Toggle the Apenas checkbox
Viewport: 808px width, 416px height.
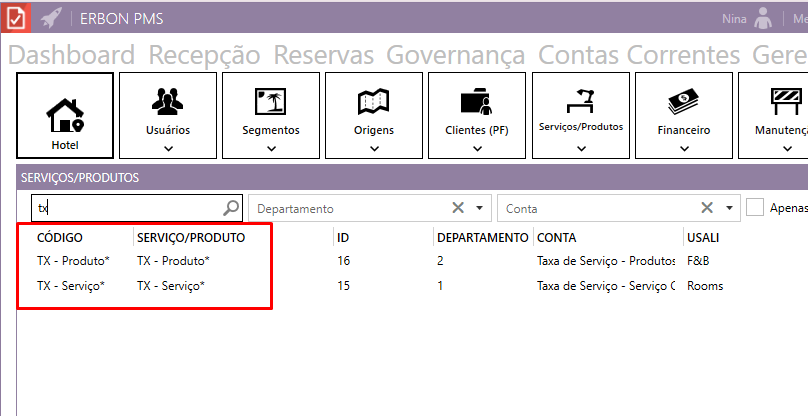tap(756, 208)
